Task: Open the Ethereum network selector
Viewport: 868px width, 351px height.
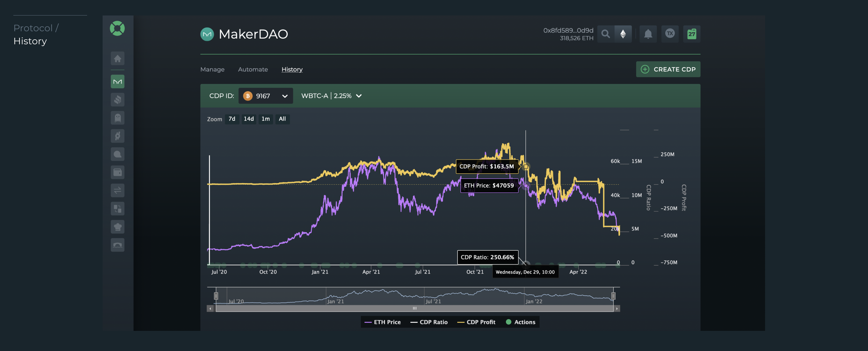Action: pyautogui.click(x=623, y=34)
